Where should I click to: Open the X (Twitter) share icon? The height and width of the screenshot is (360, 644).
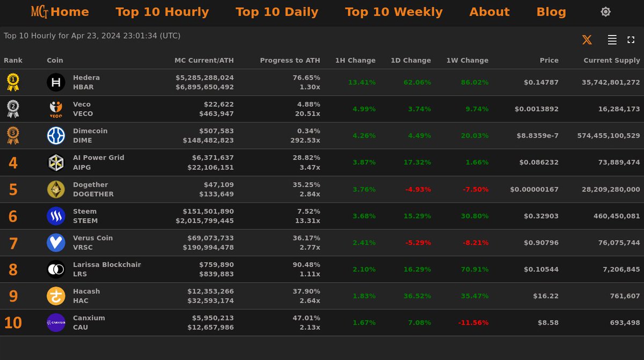click(587, 40)
